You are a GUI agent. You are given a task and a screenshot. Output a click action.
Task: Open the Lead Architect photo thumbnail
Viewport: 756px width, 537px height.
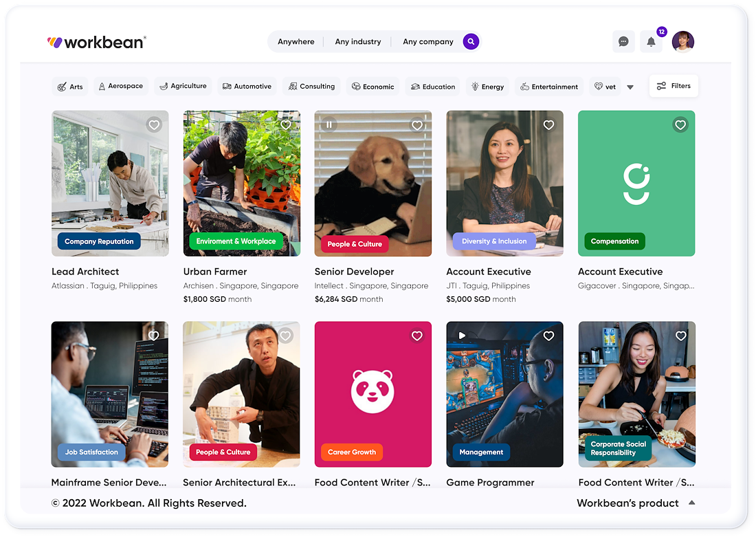click(110, 184)
